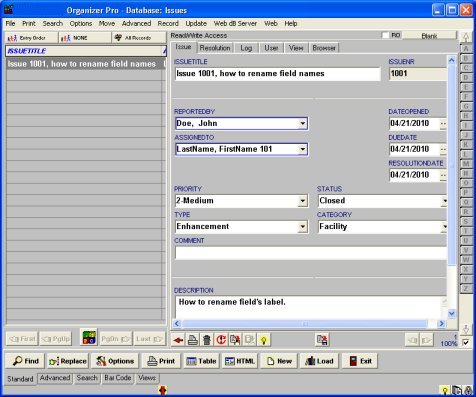Click the vertical scrollbar up arrow in form
The image size is (476, 397).
452,60
